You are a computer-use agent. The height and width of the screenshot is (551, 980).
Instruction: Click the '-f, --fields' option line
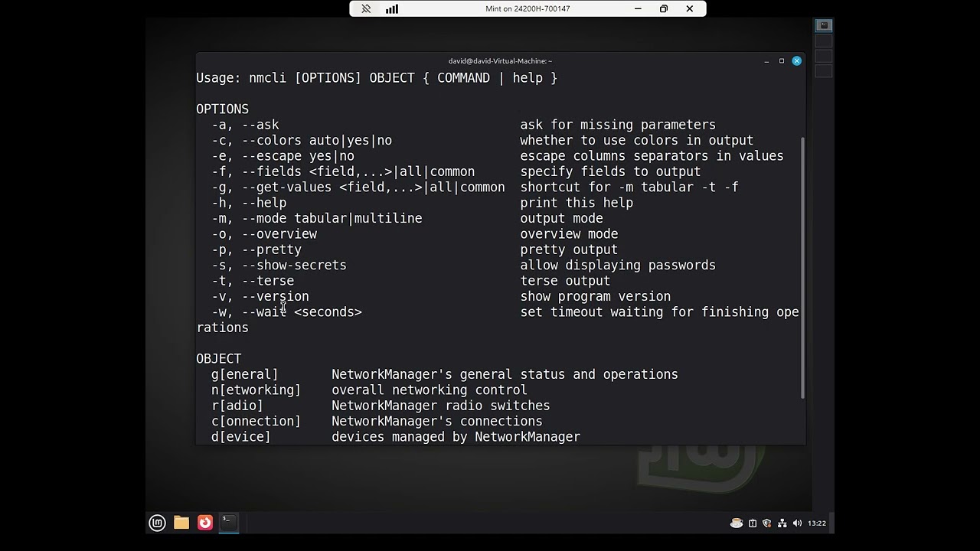click(343, 171)
